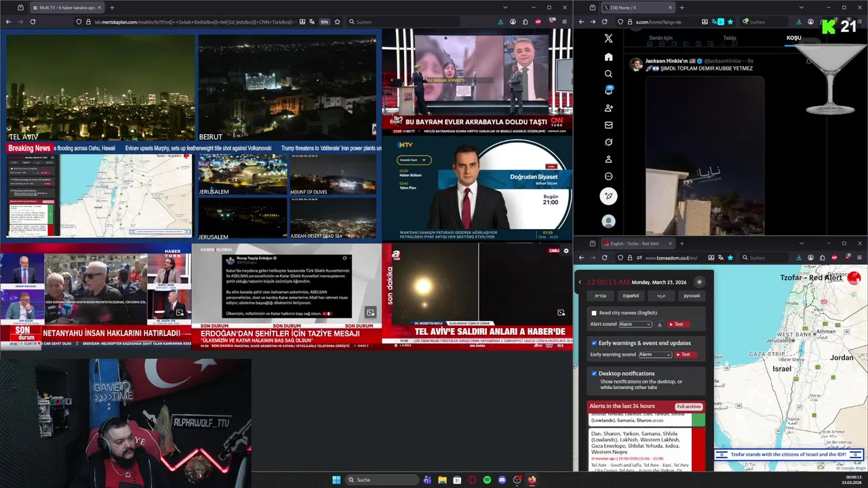Open X notifications bell with badge
This screenshot has height=488, width=868.
point(608,91)
